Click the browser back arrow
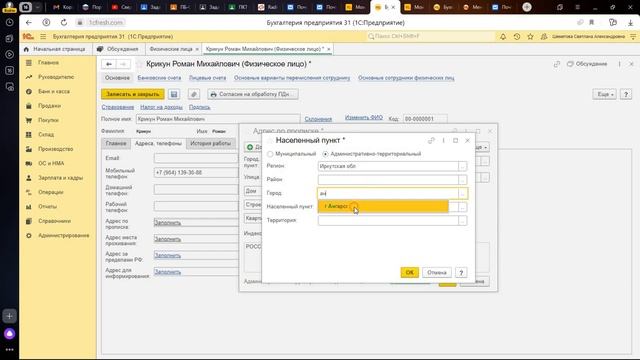This screenshot has height=360, width=640. coord(29,22)
